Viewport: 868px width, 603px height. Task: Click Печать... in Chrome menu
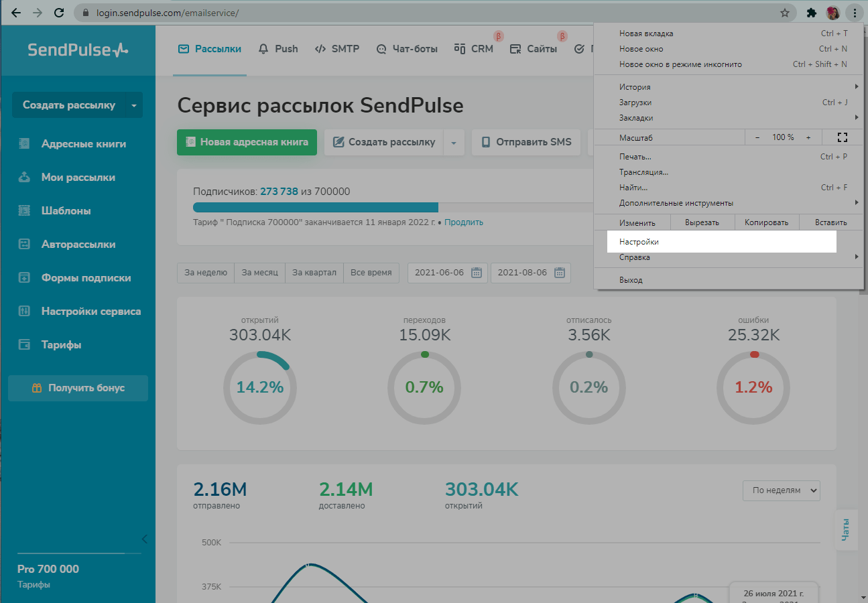tap(728, 157)
